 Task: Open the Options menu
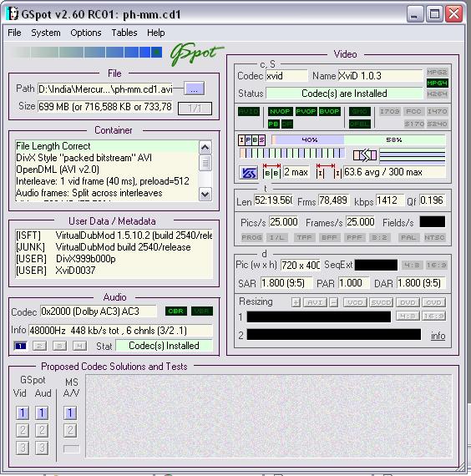86,33
